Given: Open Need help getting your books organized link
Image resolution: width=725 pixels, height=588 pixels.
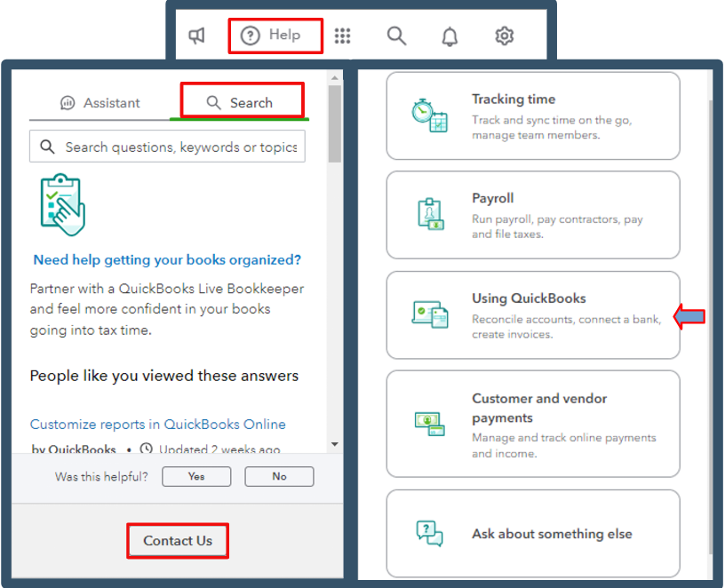Looking at the screenshot, I should [167, 259].
